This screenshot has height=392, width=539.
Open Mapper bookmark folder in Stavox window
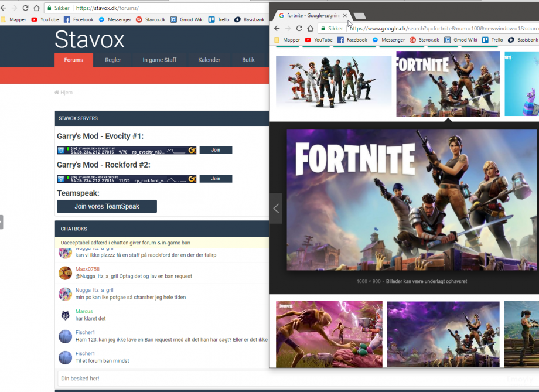pyautogui.click(x=13, y=19)
